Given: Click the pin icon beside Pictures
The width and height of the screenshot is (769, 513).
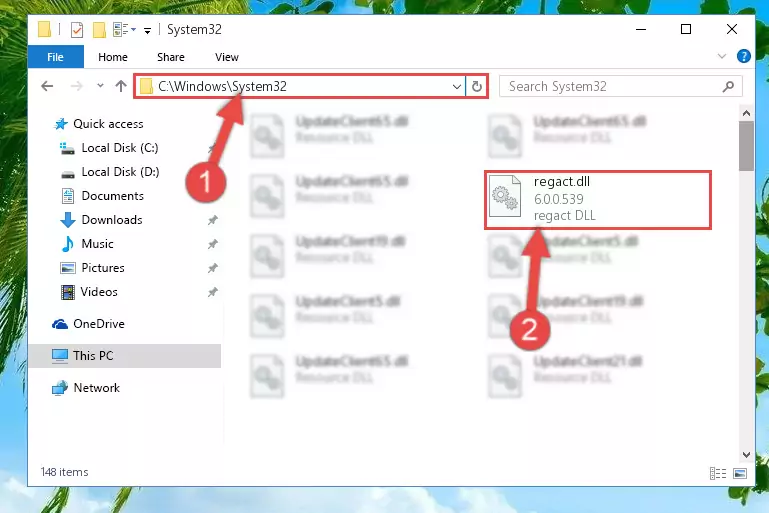Looking at the screenshot, I should pos(212,268).
